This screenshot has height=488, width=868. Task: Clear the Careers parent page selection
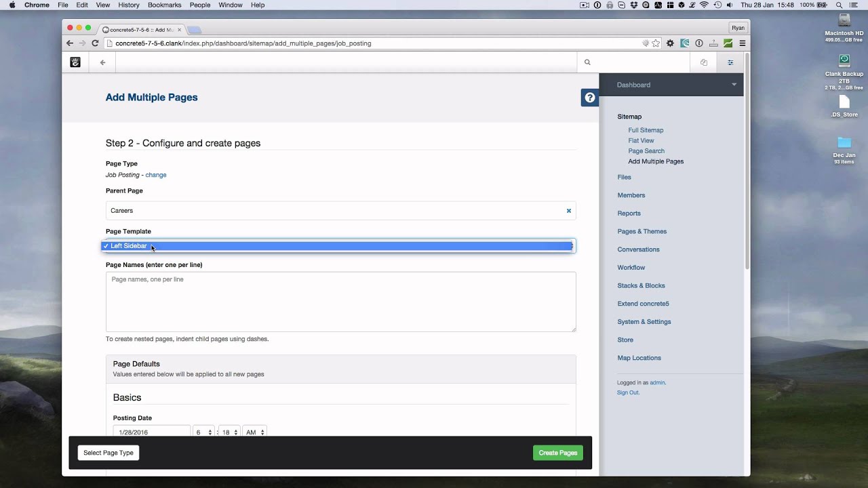(569, 211)
